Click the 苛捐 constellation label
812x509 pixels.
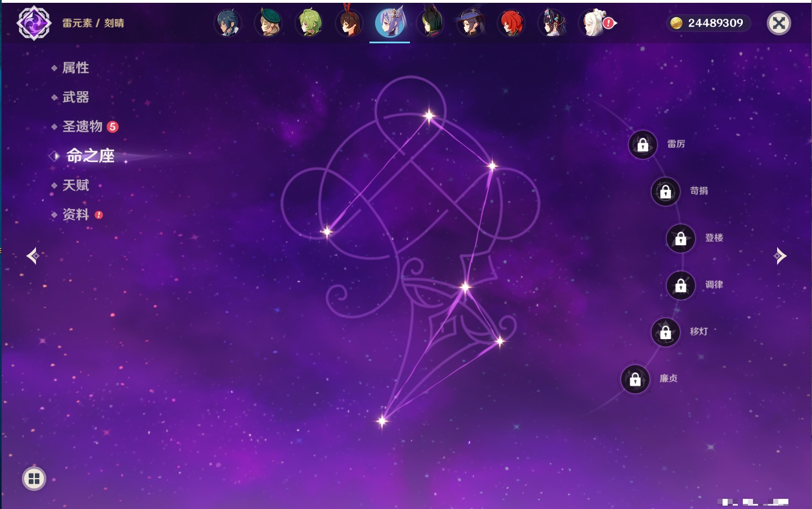699,191
